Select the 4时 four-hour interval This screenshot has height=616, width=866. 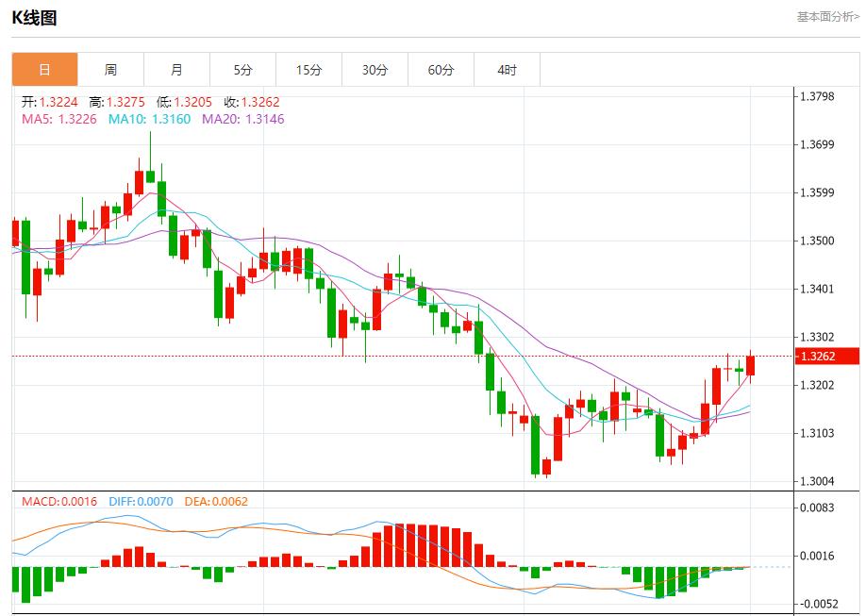[505, 69]
